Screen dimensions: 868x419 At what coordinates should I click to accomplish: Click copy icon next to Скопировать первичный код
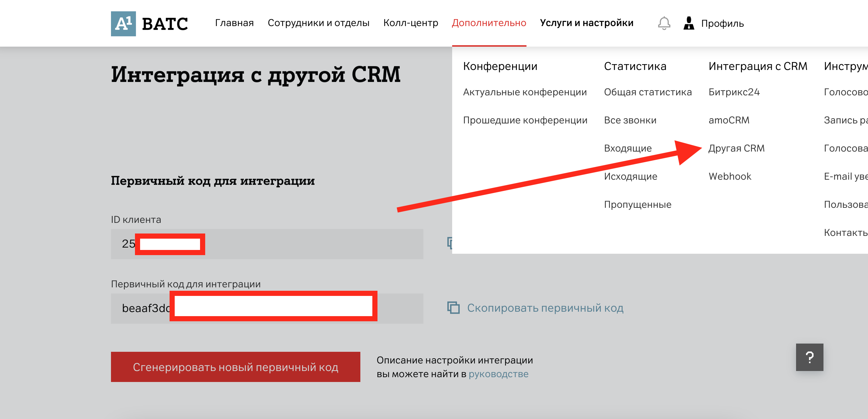453,308
